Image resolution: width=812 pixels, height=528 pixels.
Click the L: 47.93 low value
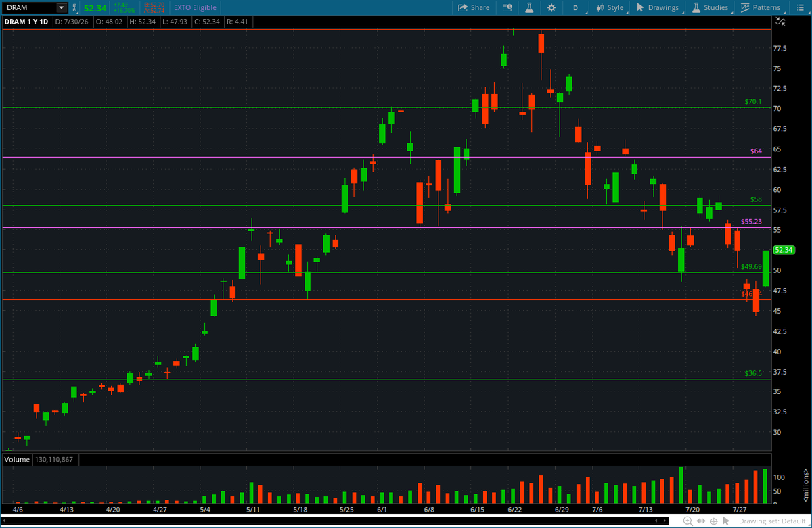(175, 22)
